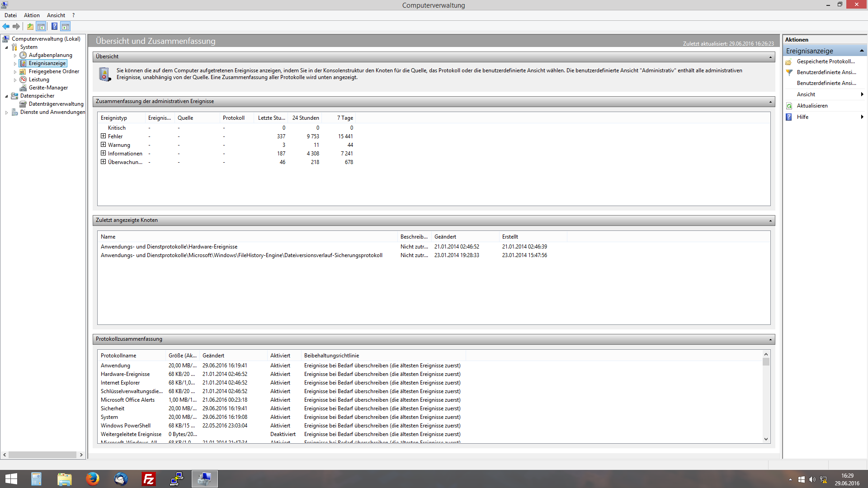
Task: Open Datenträgerverwaltung in the tree
Action: point(56,104)
